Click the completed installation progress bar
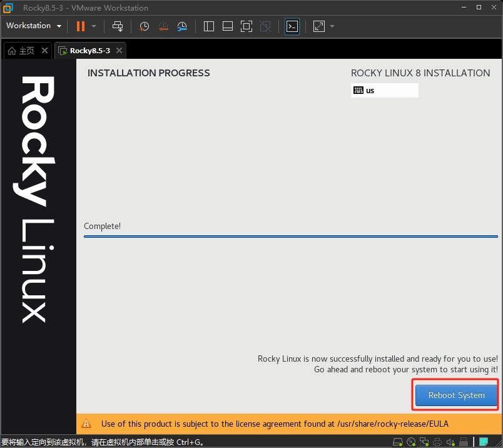The width and height of the screenshot is (503, 448). [x=291, y=237]
